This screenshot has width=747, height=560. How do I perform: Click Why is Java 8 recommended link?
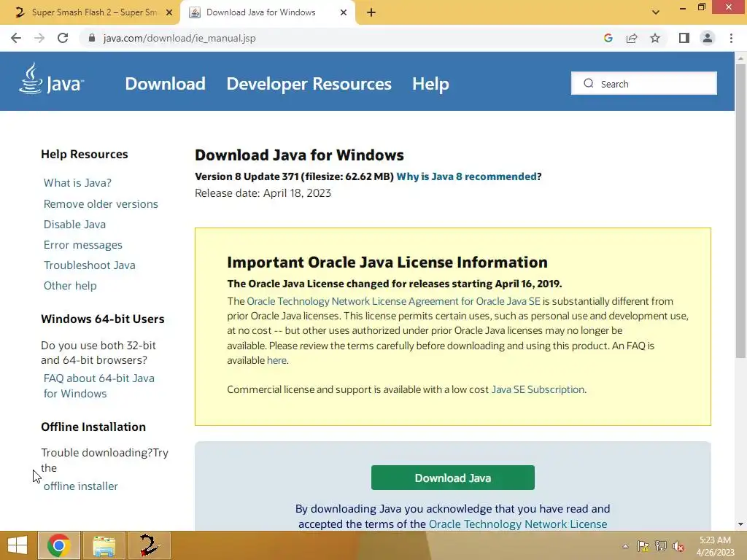(x=466, y=176)
